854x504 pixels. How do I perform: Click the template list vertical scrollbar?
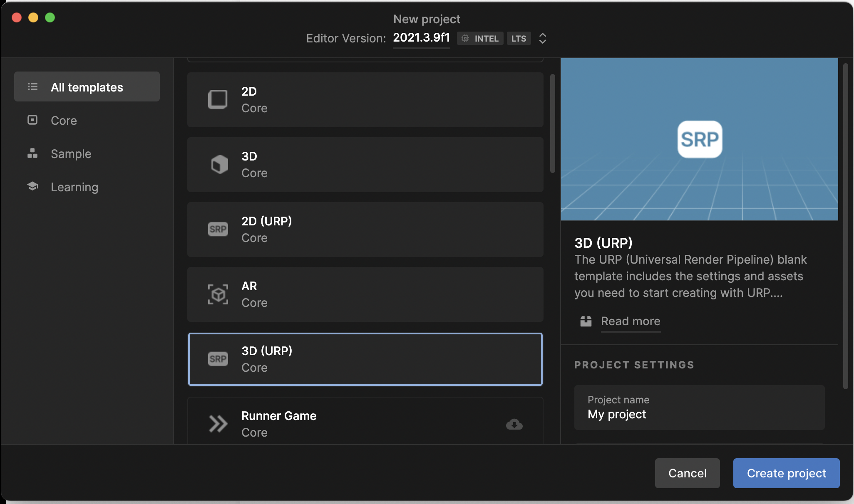(553, 123)
